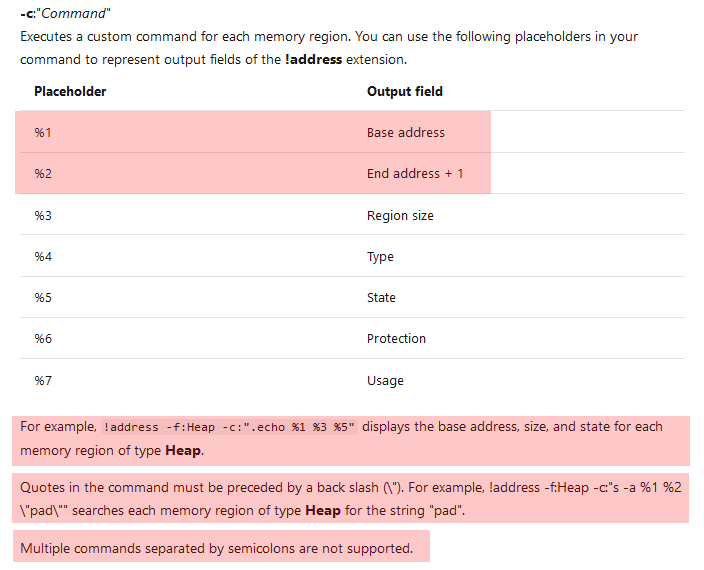The image size is (704, 570).
Task: Click the bold !address extension text
Action: coord(313,59)
